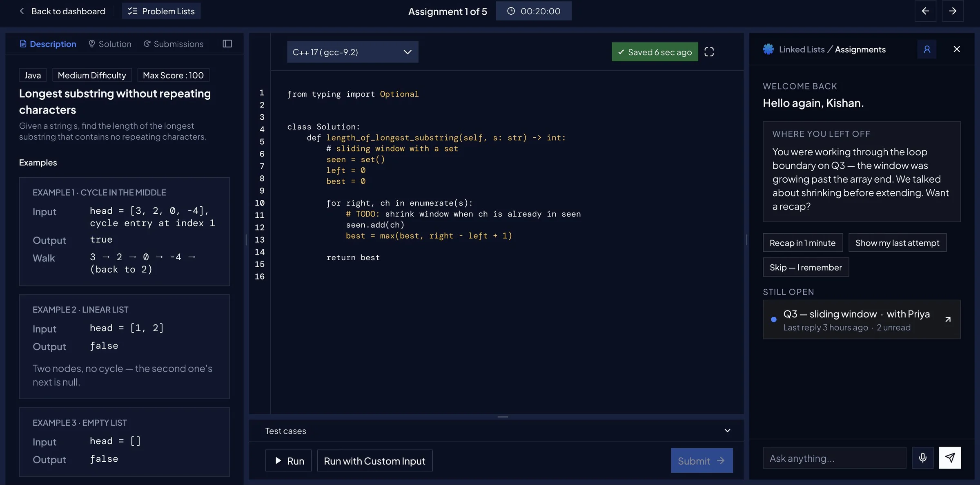Click the Example 2 · Linear List heading

pos(80,310)
